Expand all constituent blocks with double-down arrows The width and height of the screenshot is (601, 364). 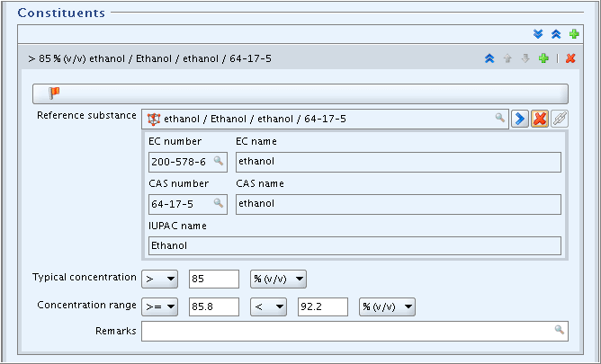(x=538, y=34)
